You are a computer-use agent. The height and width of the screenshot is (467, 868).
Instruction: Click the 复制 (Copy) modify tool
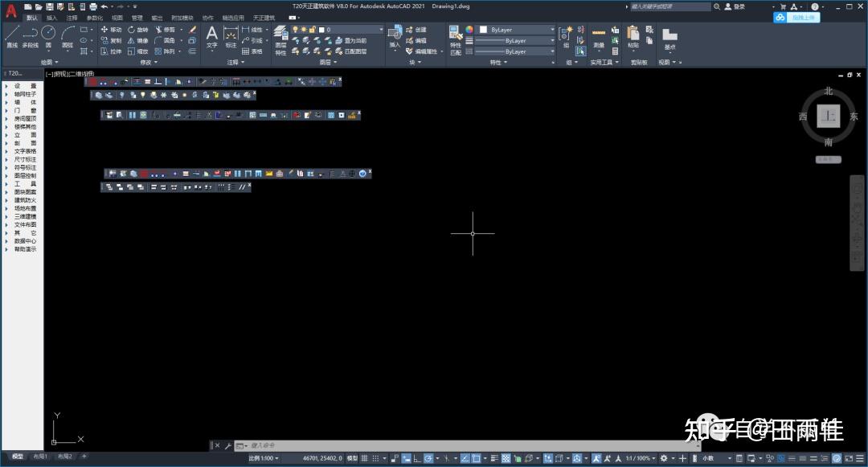point(111,40)
